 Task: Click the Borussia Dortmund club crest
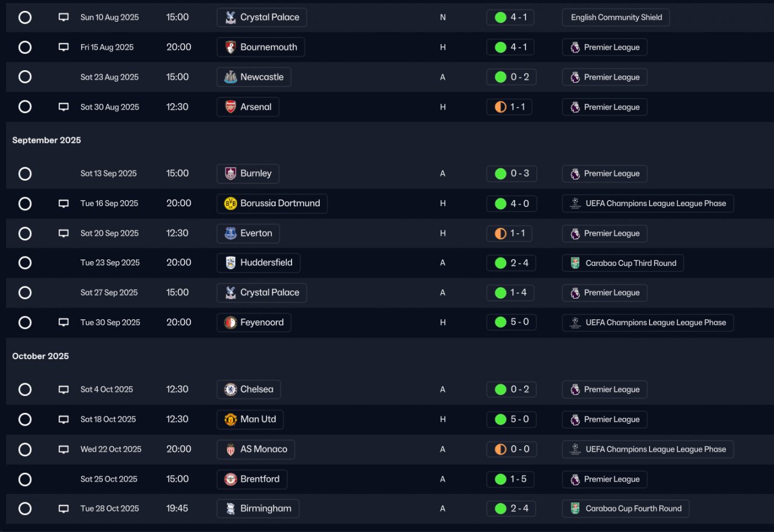point(230,204)
